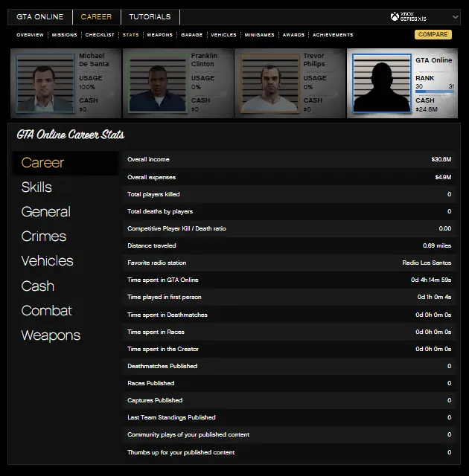The height and width of the screenshot is (476, 469).
Task: Click Time spent in Races row
Action: pyautogui.click(x=290, y=332)
